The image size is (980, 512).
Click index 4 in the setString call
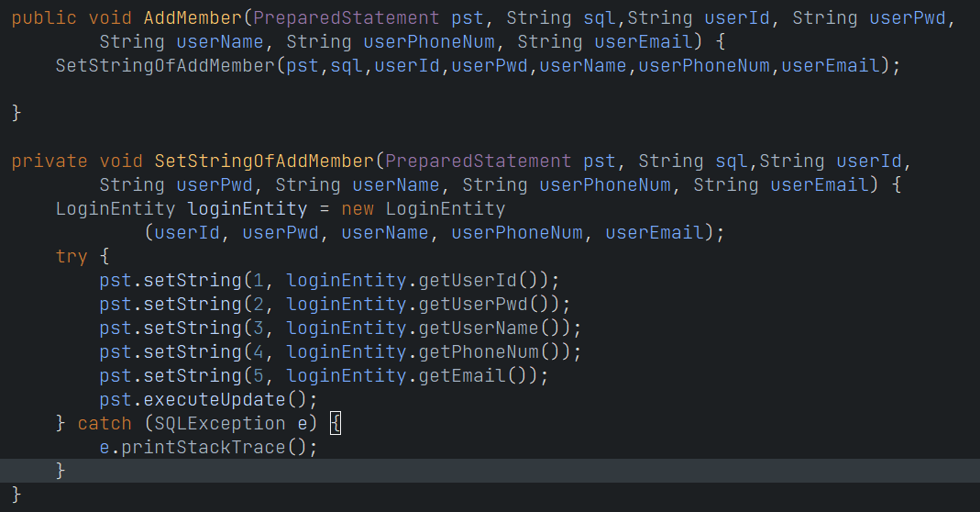click(x=259, y=351)
